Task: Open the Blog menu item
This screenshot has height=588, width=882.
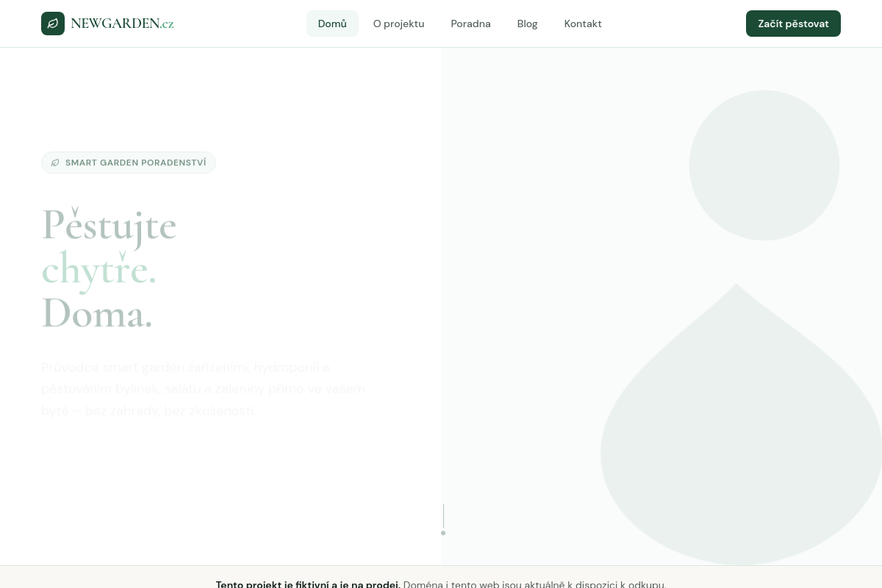Action: [x=527, y=24]
